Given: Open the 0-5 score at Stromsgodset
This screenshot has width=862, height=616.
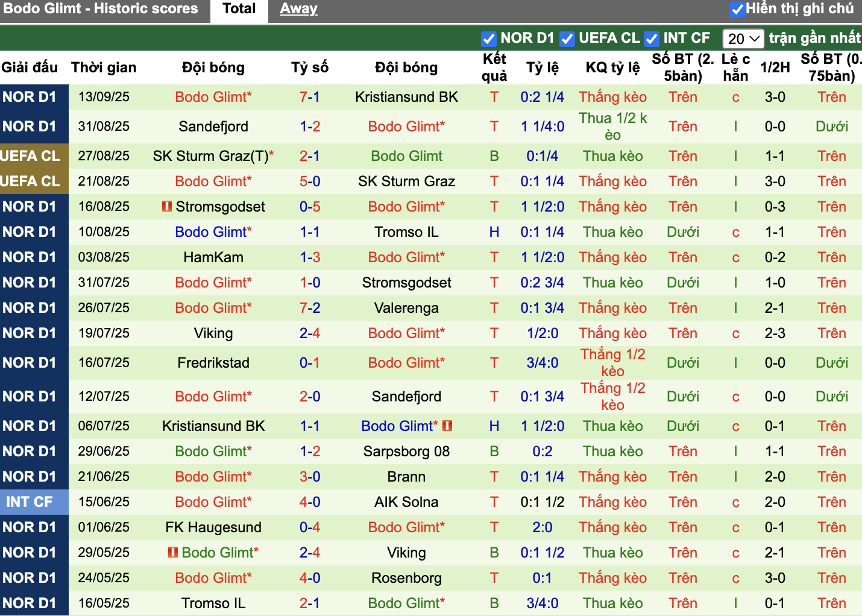Looking at the screenshot, I should (x=310, y=207).
